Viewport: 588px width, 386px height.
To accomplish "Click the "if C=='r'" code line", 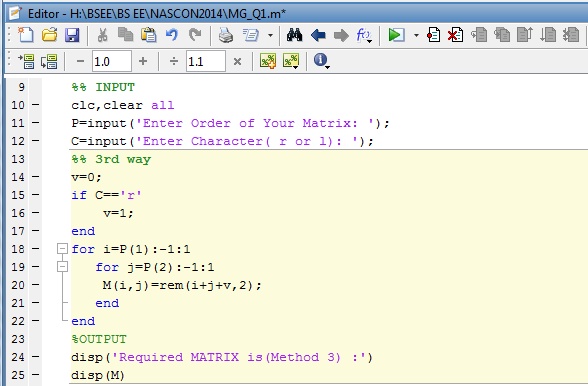I will tap(106, 195).
